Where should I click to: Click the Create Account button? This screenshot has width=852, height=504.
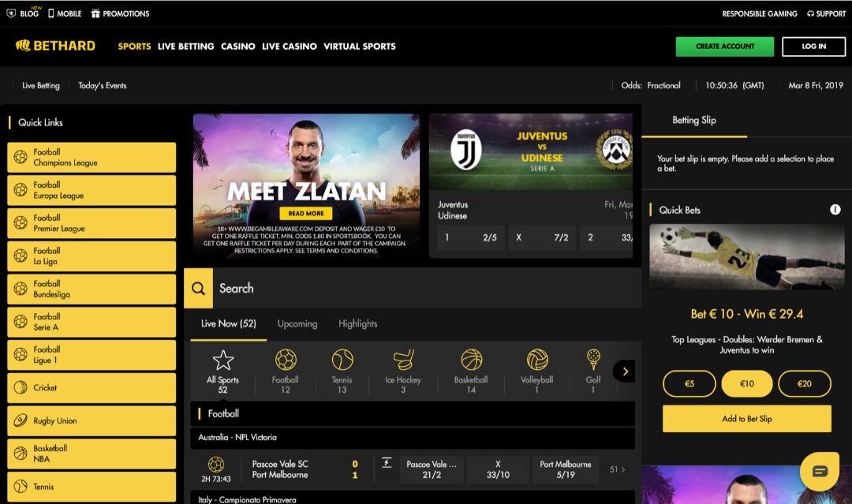pos(725,47)
